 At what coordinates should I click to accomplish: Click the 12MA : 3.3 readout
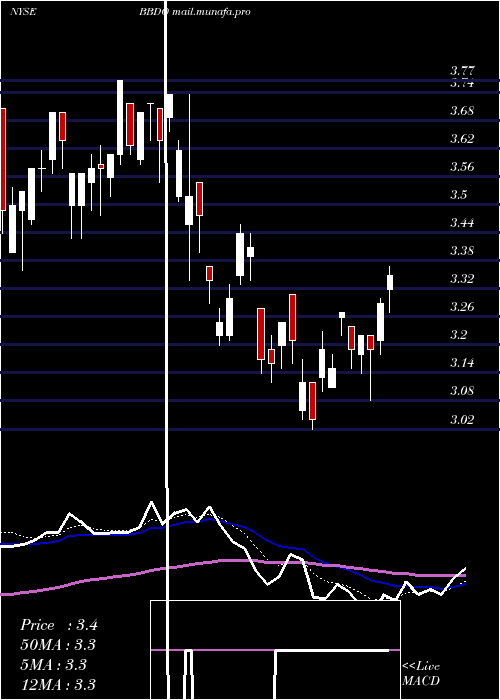(x=58, y=684)
